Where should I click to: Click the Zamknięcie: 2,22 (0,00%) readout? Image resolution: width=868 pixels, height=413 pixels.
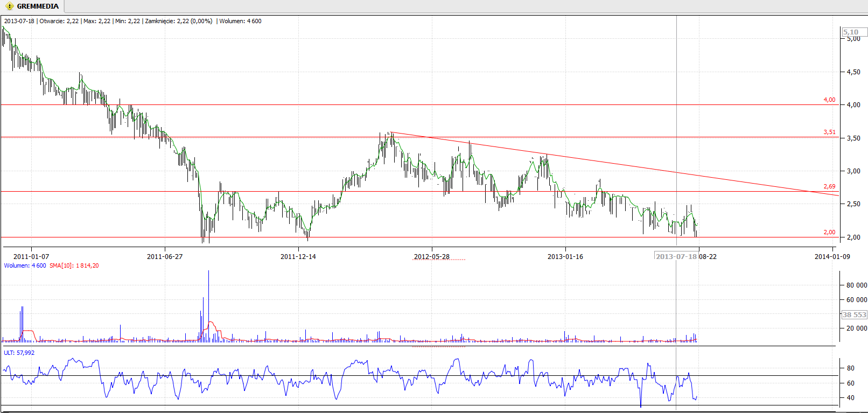point(179,21)
